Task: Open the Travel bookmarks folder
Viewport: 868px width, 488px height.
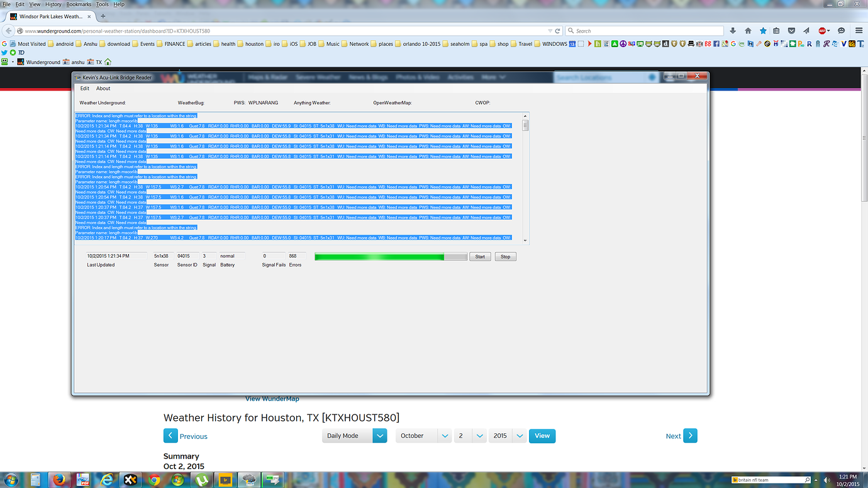Action: pyautogui.click(x=521, y=44)
